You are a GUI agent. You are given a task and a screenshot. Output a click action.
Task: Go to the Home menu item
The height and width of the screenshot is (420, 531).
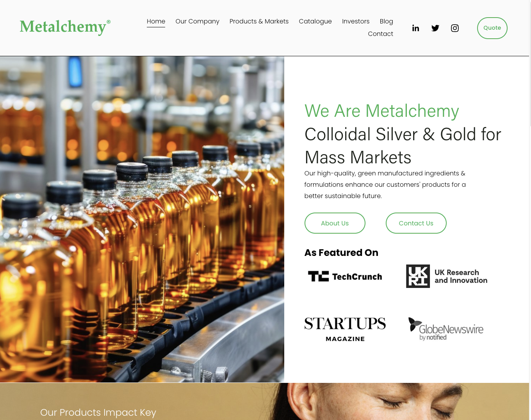click(156, 21)
